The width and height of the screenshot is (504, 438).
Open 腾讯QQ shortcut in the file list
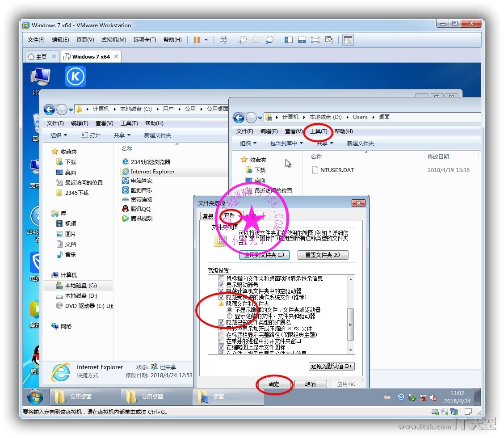[140, 209]
